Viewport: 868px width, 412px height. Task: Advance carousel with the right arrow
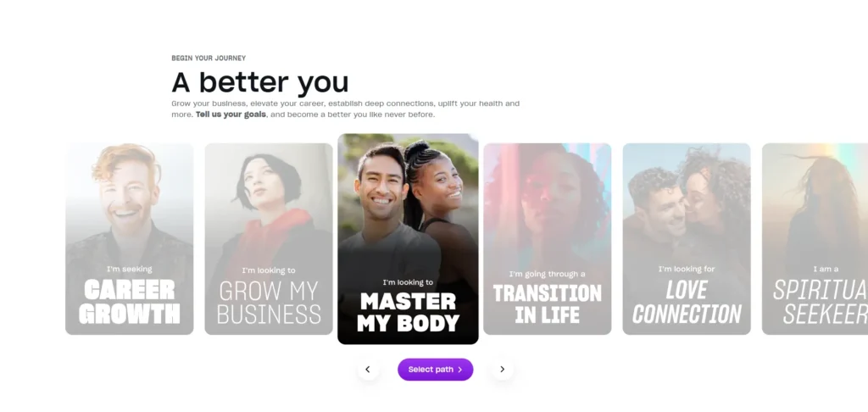coord(503,370)
